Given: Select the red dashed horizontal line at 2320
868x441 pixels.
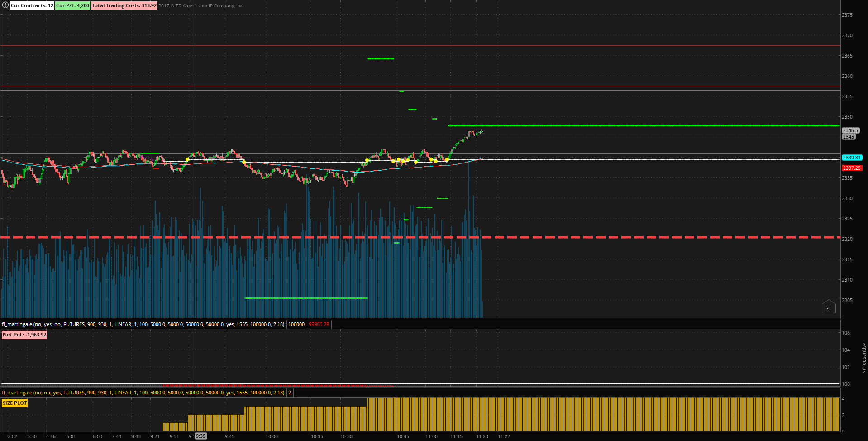Looking at the screenshot, I should tap(420, 237).
